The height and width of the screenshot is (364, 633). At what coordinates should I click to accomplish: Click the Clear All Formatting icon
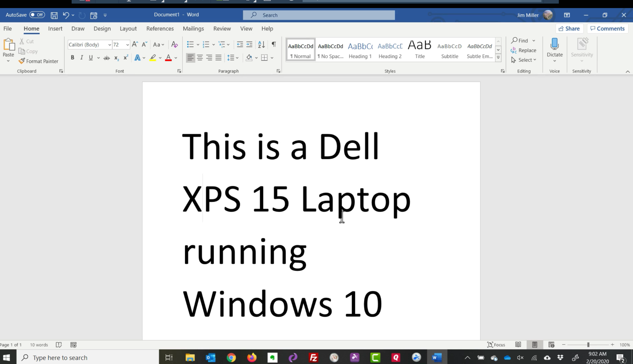pos(174,44)
